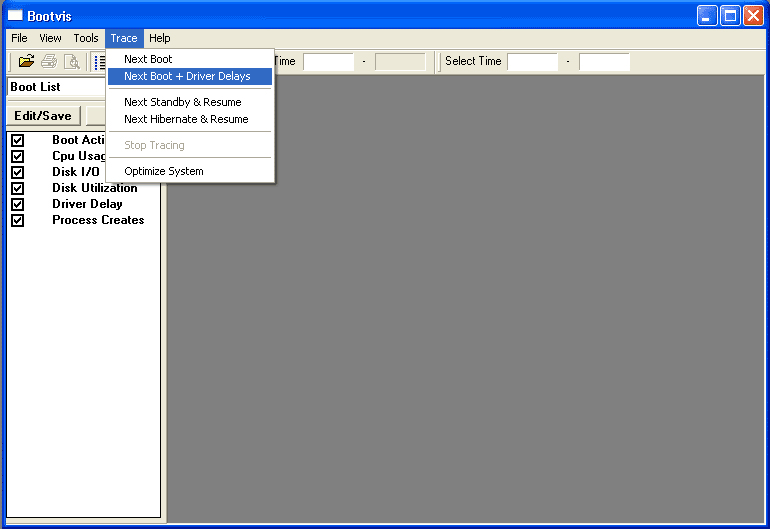Viewport: 770px width, 529px height.
Task: Open the View menu
Action: coord(50,38)
